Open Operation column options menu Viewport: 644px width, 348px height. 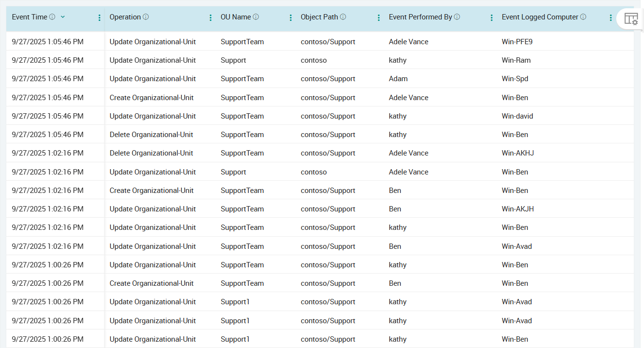210,17
